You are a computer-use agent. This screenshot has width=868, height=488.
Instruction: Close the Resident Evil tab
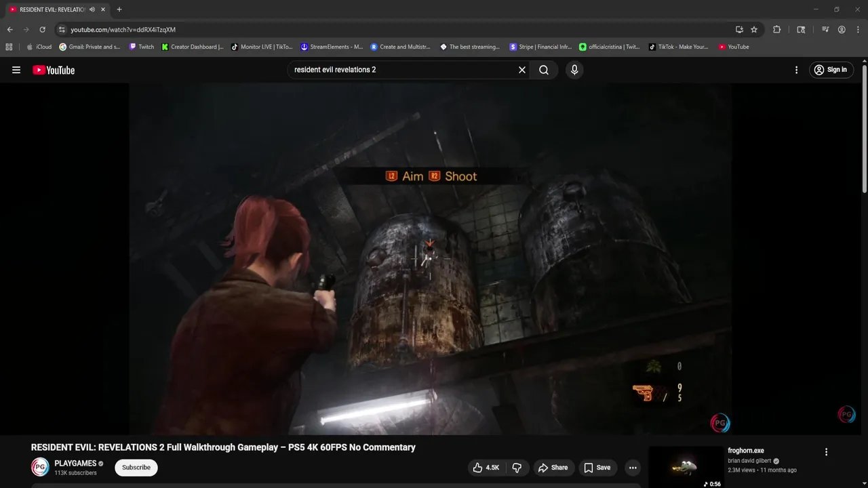coord(103,9)
